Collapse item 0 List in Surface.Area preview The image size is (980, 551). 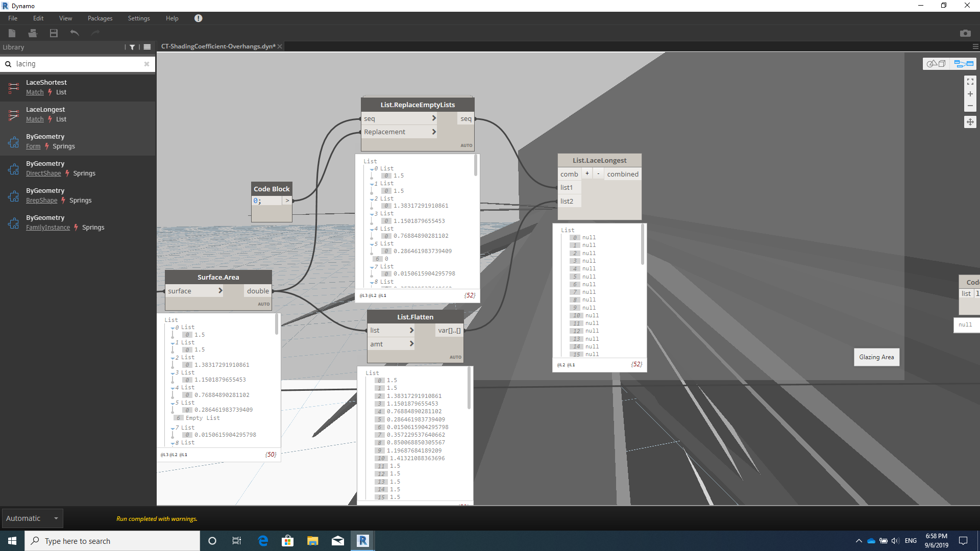click(x=173, y=328)
